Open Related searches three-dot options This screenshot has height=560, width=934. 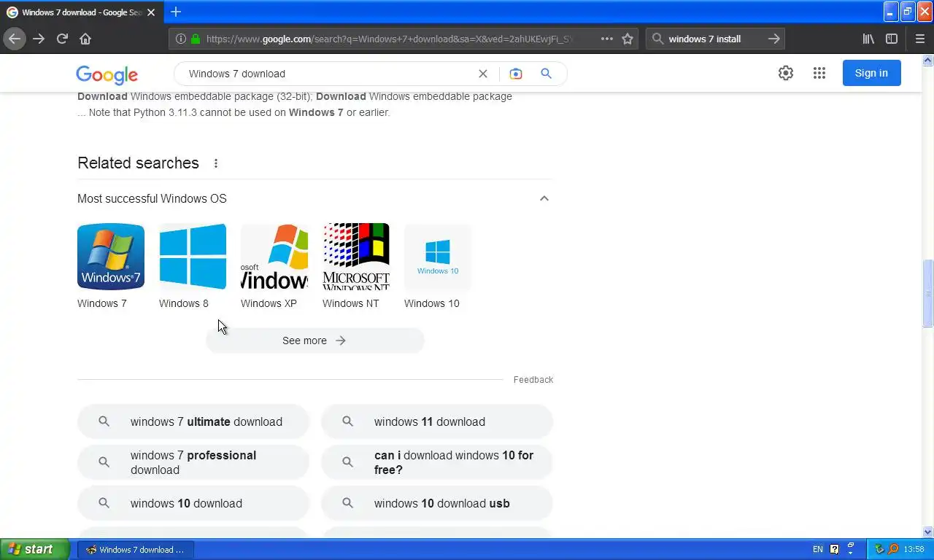pos(216,163)
